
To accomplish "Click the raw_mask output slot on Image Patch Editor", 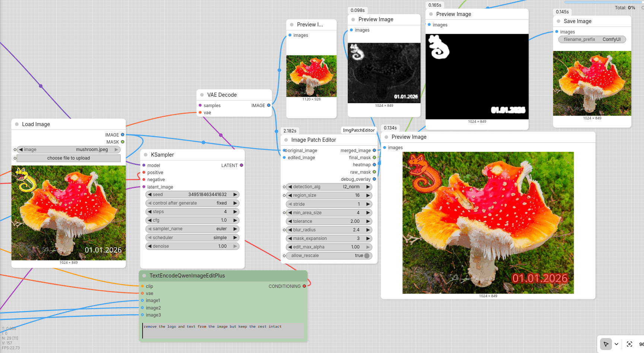I will pos(374,172).
